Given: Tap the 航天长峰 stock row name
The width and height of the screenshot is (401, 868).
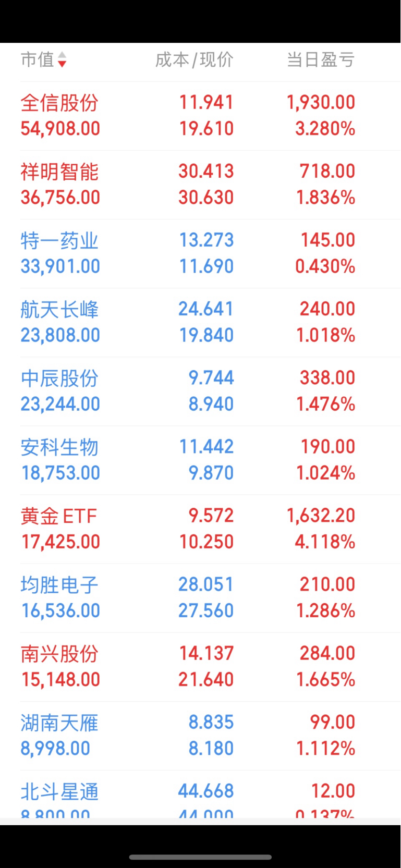Looking at the screenshot, I should tap(59, 309).
